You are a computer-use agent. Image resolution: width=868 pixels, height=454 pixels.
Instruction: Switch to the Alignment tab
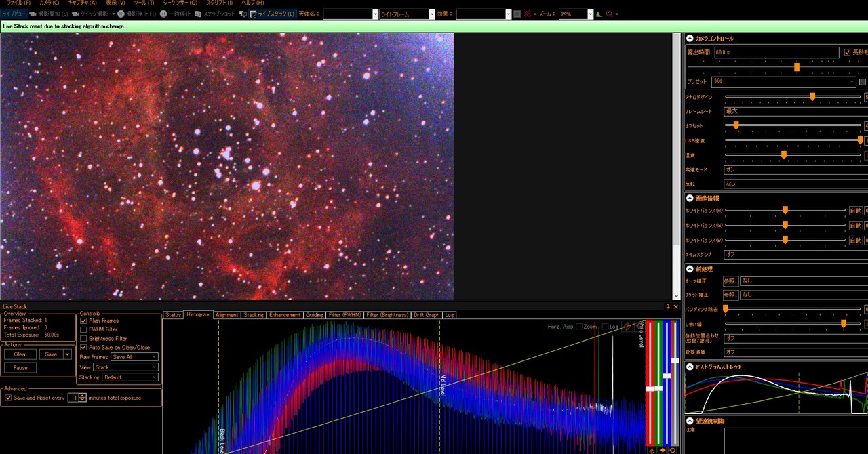(226, 315)
